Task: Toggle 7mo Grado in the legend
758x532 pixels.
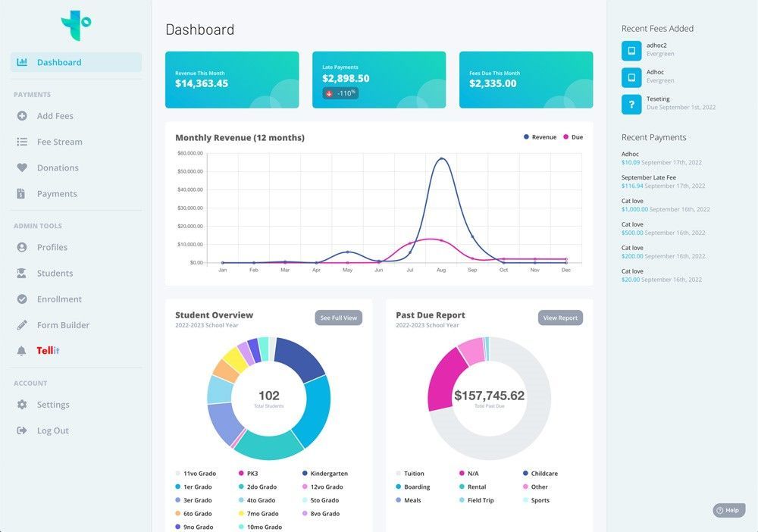Action: [x=258, y=514]
